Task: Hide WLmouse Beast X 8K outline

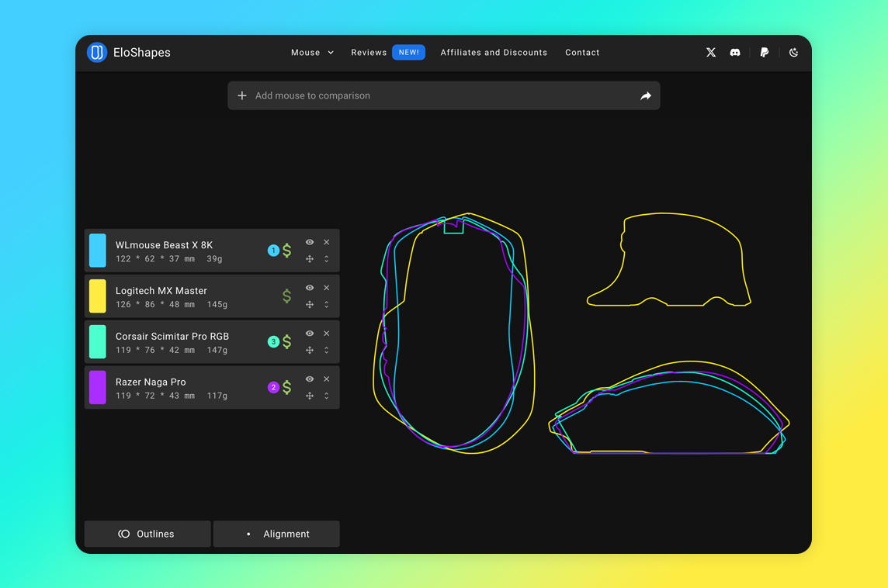Action: click(310, 242)
